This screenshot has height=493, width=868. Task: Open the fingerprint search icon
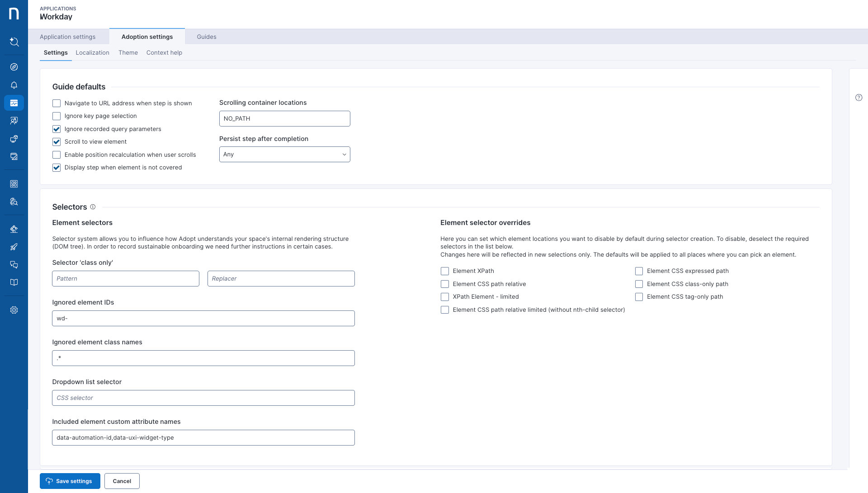tap(14, 202)
